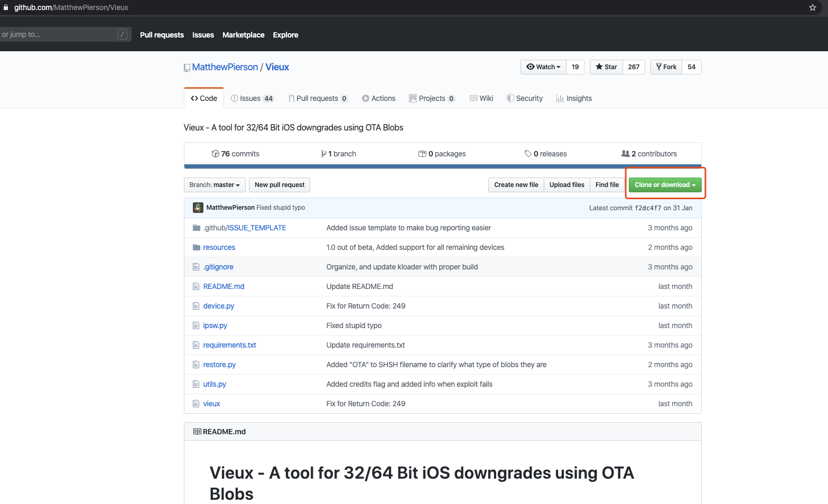
Task: Star the Vieux repository
Action: [606, 67]
